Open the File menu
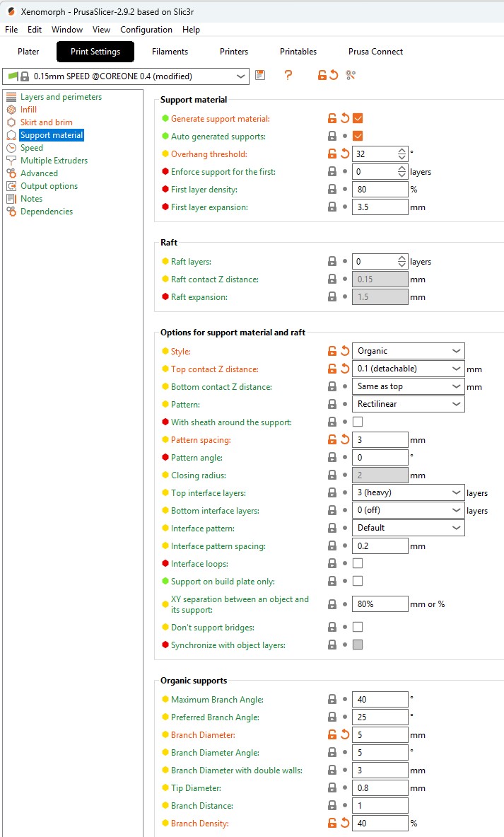The image size is (504, 837). tap(11, 29)
